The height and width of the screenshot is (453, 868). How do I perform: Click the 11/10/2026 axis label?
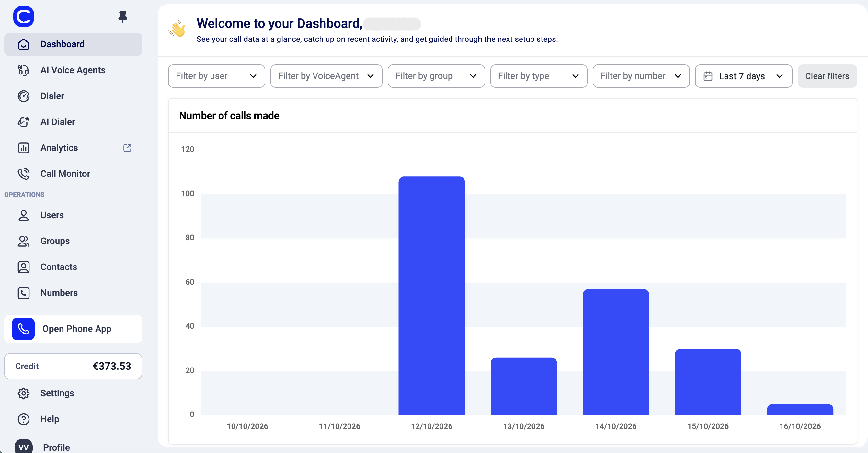click(x=340, y=426)
